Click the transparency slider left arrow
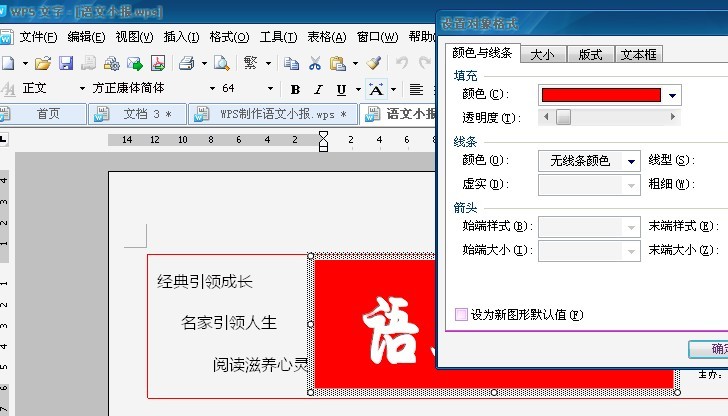 [546, 117]
